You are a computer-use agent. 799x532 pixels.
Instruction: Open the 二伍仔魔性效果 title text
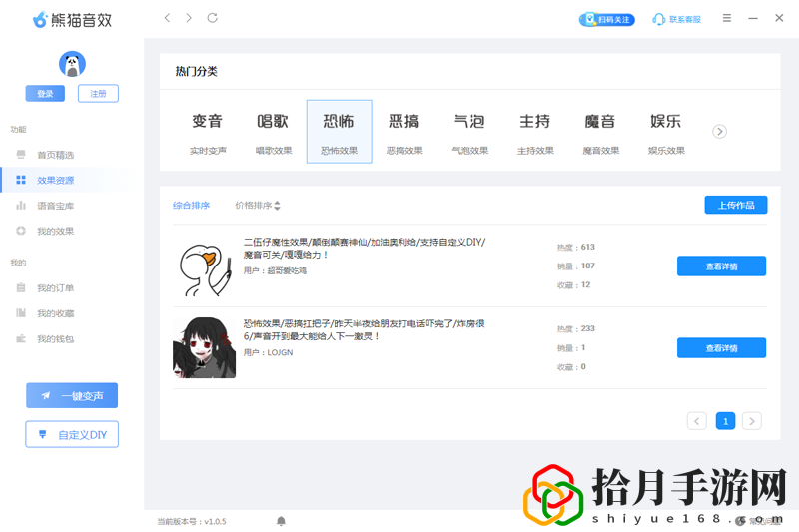click(x=365, y=248)
